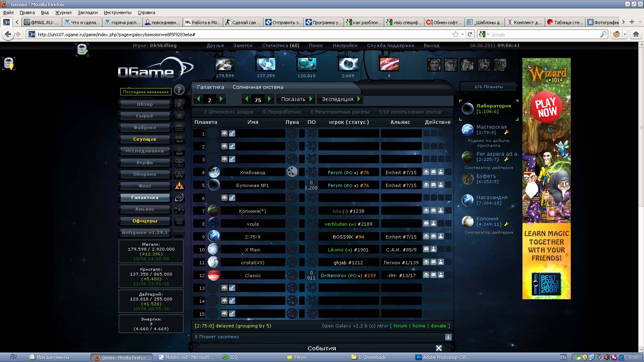Click the robot icon above the OGame logo
644x362 pixels.
(x=82, y=49)
